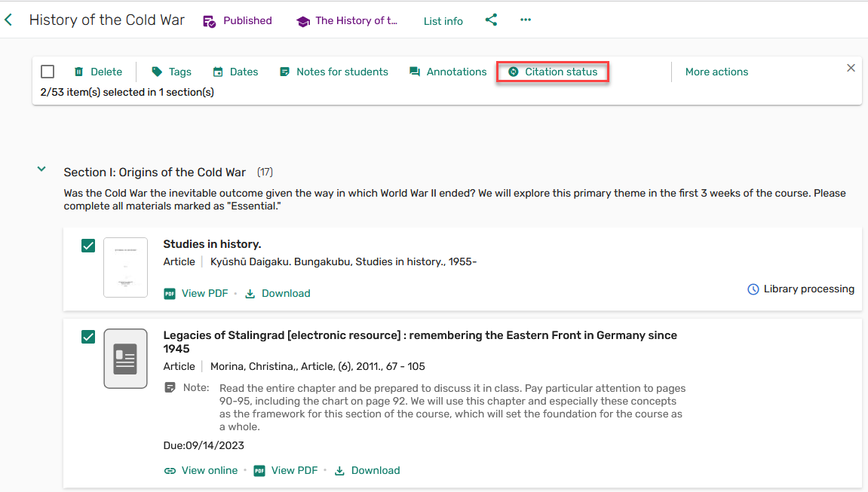The height and width of the screenshot is (492, 868).
Task: Click the Legacies of Stalingrad article thumbnail
Action: [x=126, y=359]
